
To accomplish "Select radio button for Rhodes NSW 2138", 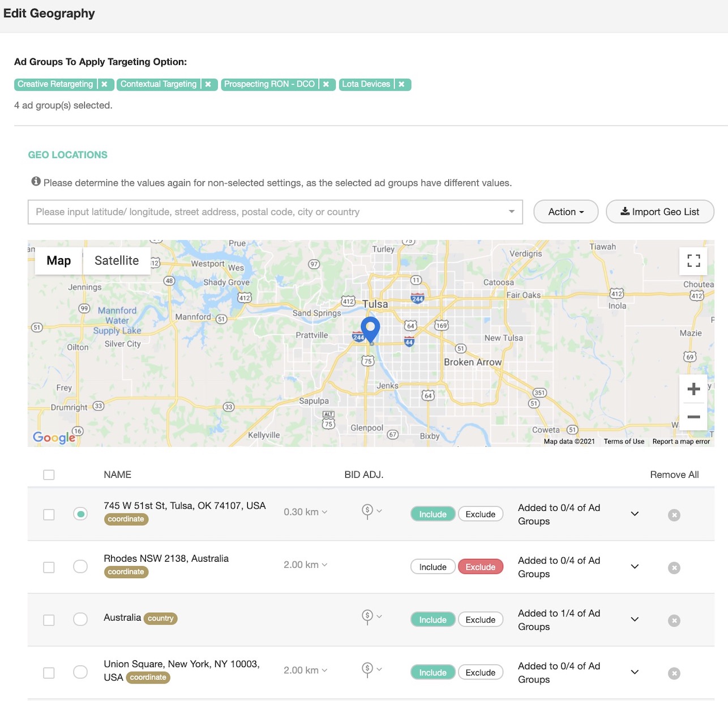I will tap(80, 567).
